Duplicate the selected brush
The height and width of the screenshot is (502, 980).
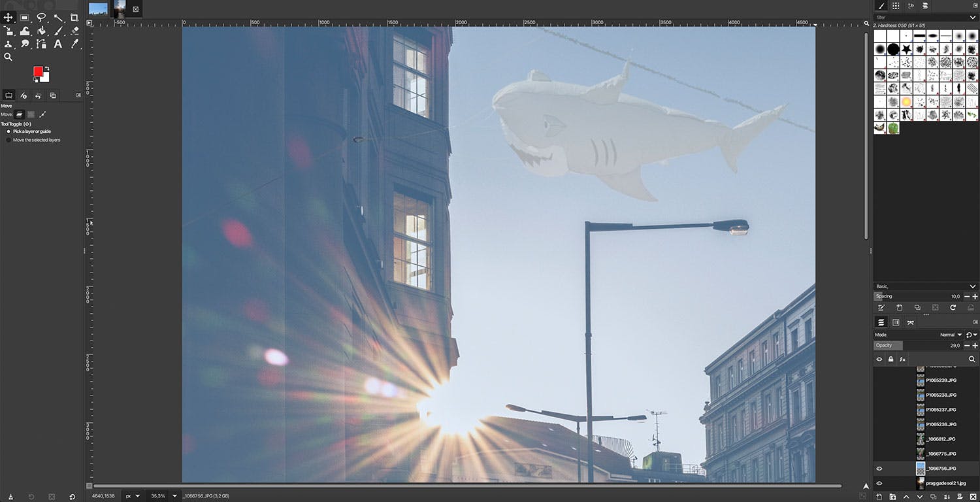point(917,307)
